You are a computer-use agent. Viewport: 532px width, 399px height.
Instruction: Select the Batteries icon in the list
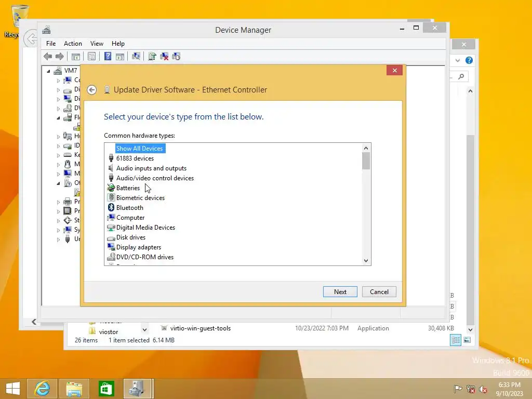[x=111, y=188]
